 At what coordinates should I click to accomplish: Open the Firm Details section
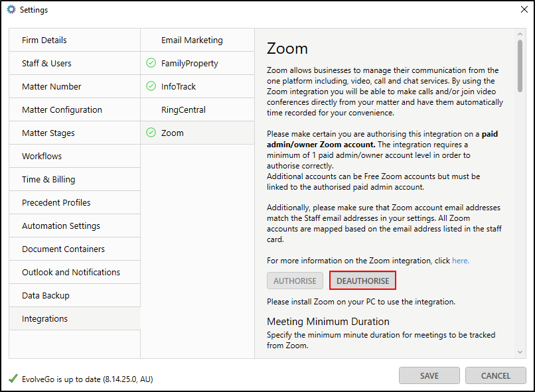[75, 40]
